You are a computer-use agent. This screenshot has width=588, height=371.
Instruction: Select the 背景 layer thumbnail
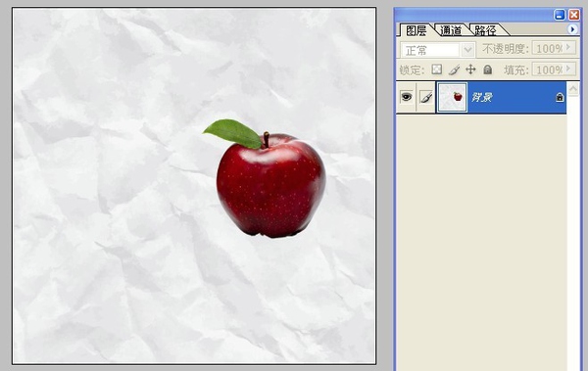(x=452, y=98)
